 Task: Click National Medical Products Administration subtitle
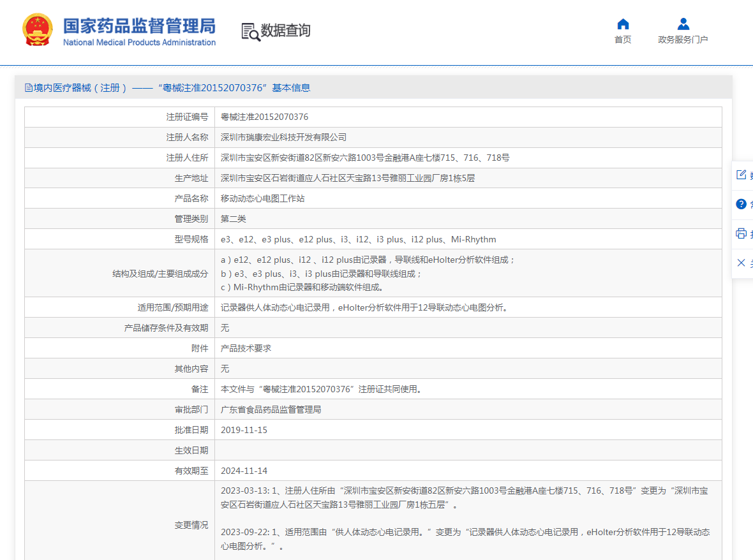coord(139,42)
